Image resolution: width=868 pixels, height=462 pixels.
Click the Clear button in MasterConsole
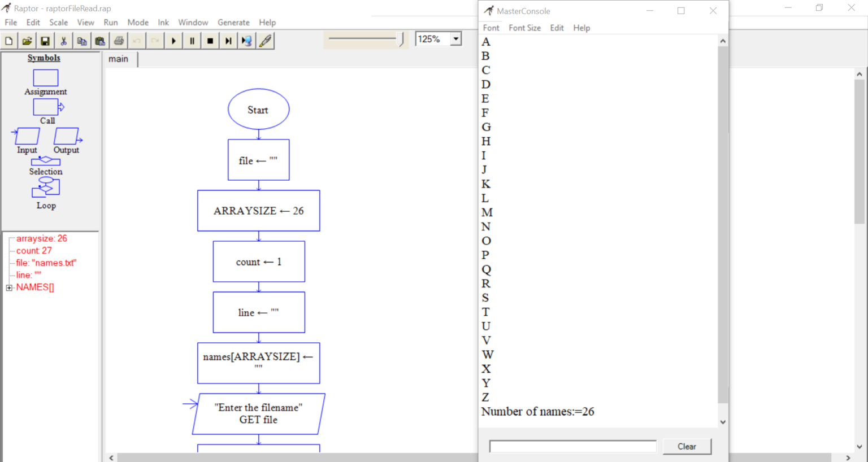coord(687,446)
